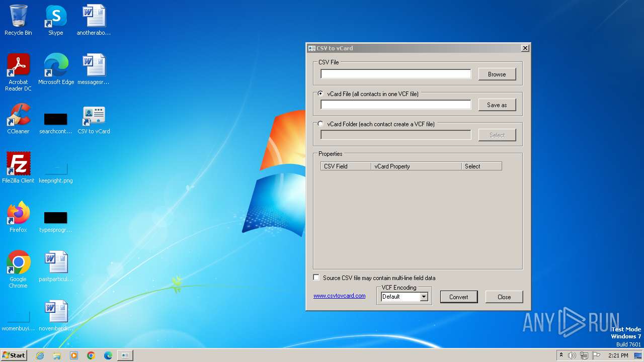Click the taskbar clock showing 2:21 PM
Image resolution: width=644 pixels, height=362 pixels.
click(x=618, y=355)
